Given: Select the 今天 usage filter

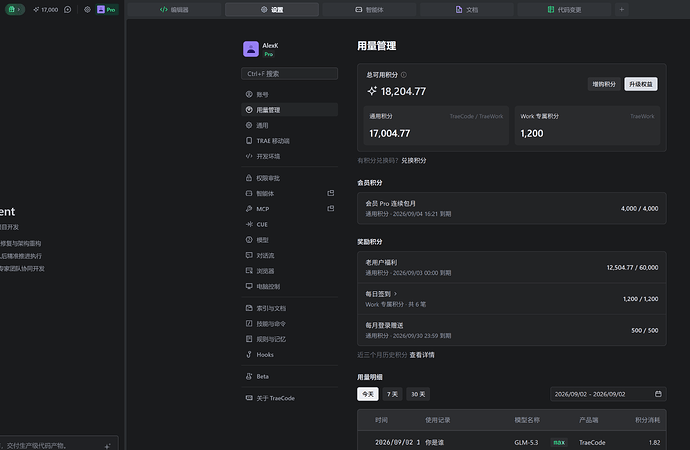Looking at the screenshot, I should 367,394.
